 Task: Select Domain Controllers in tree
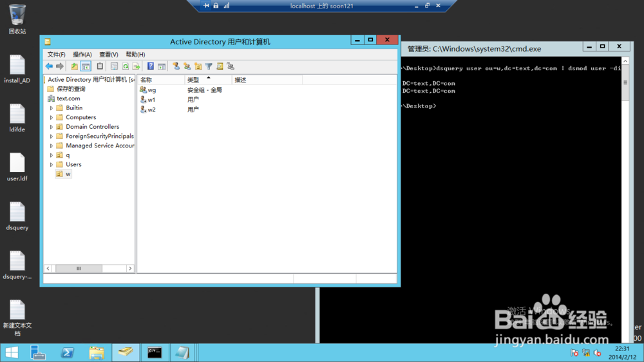[x=92, y=126]
